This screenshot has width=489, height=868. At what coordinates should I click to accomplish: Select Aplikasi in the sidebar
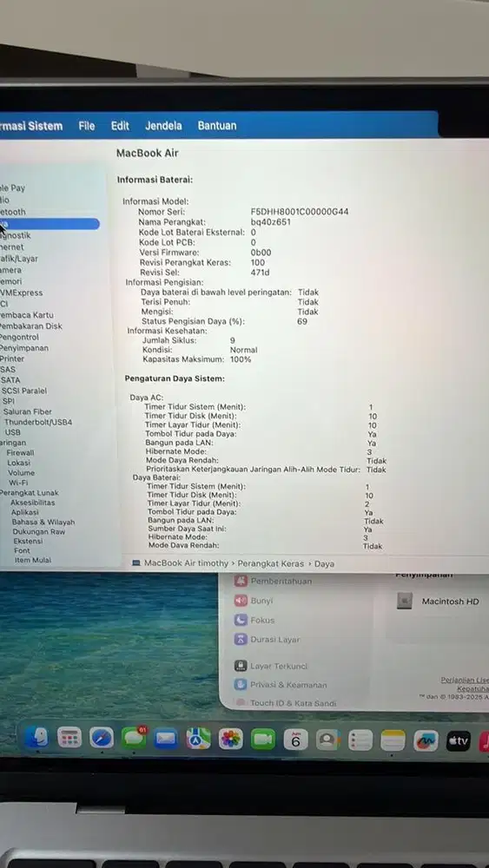click(x=25, y=513)
